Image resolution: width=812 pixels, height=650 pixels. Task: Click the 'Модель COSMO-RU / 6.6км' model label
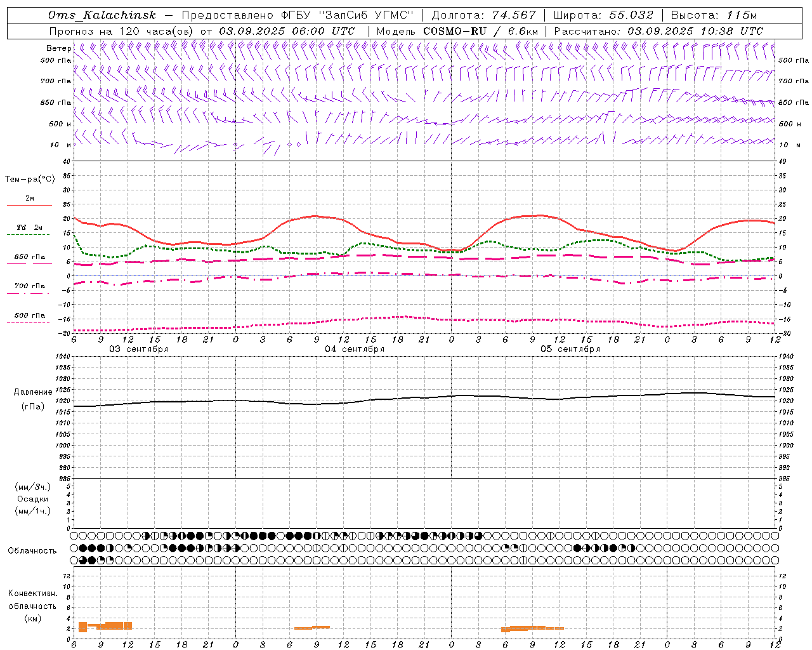(x=457, y=31)
